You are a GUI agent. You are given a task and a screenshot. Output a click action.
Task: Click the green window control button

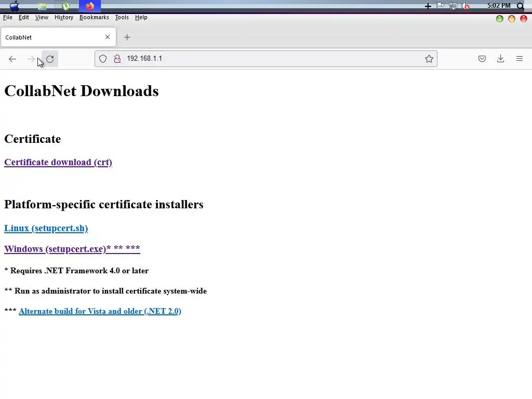[x=499, y=19]
